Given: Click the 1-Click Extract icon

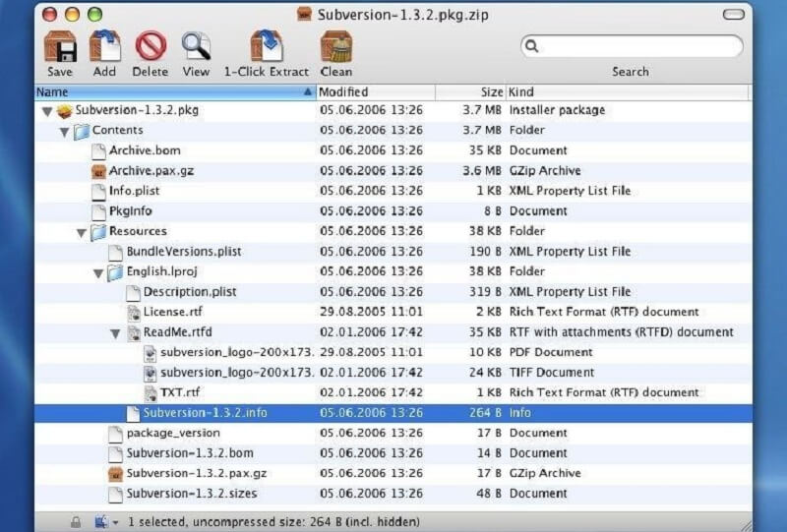Looking at the screenshot, I should coord(267,45).
